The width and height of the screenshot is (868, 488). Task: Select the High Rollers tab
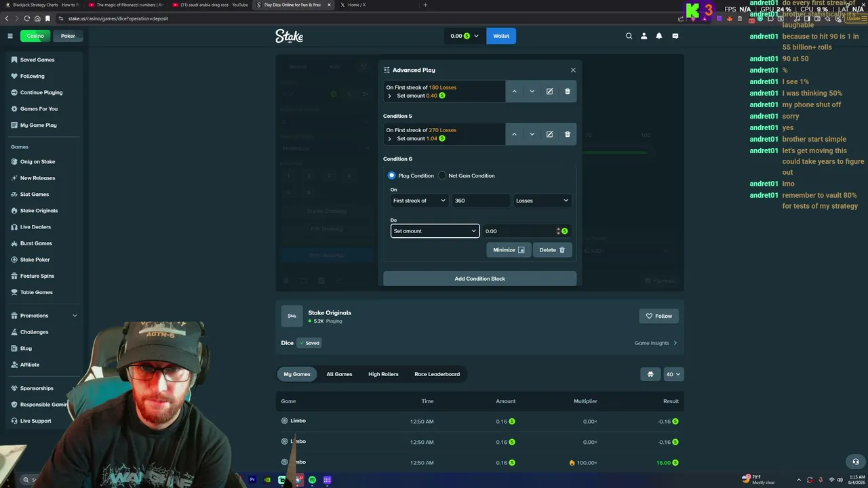point(383,374)
